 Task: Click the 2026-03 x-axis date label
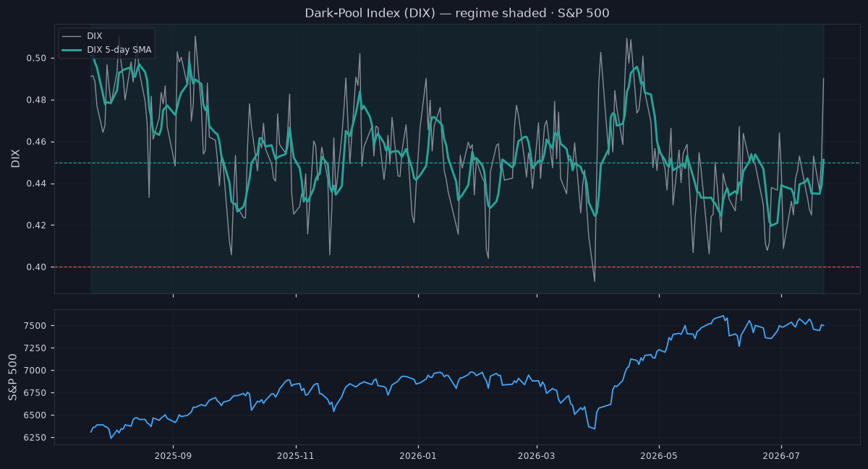[x=537, y=456]
